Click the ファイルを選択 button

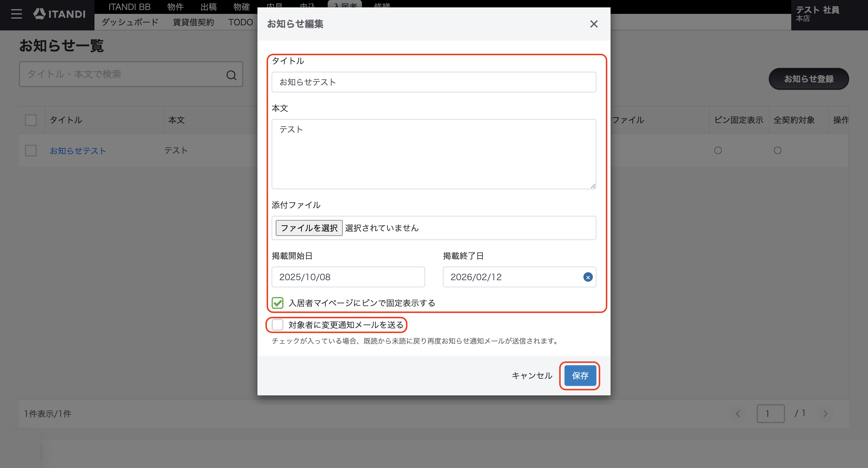tap(309, 228)
